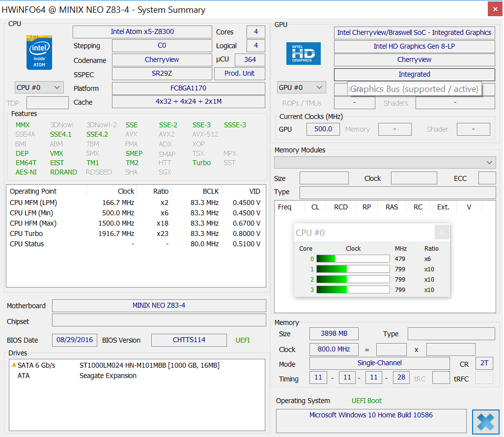Click the SSPEC SR29Z field
504x437 pixels.
click(x=162, y=73)
